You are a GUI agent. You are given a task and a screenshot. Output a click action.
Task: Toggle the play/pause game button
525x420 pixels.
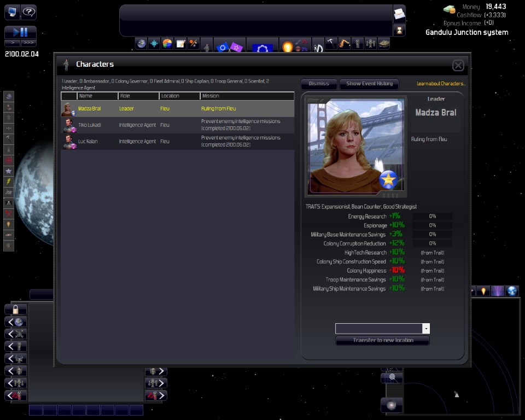click(20, 32)
